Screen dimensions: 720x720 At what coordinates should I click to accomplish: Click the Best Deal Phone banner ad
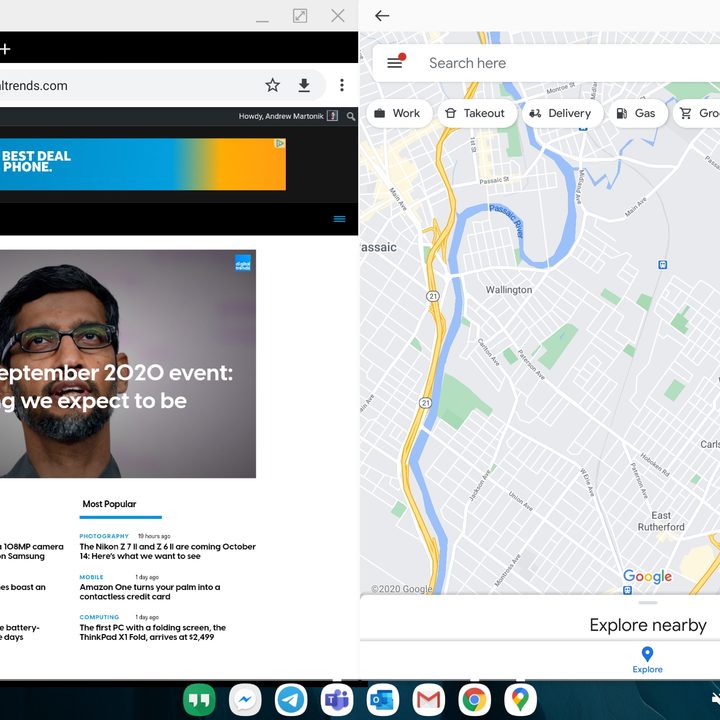143,164
